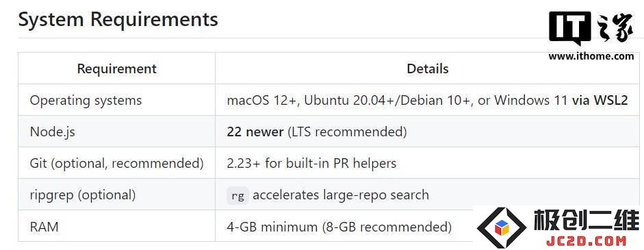The width and height of the screenshot is (644, 250).
Task: Select the Node.js row label
Action: 53,132
